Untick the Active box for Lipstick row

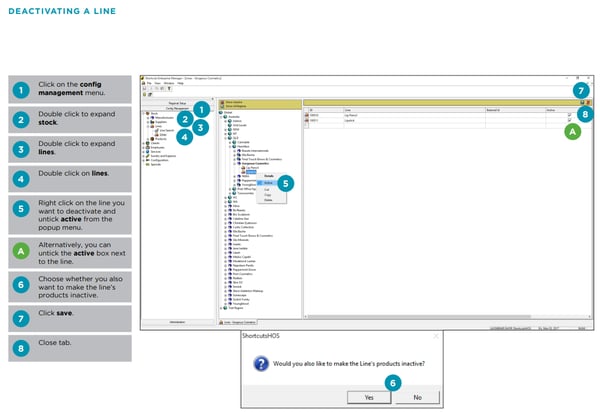coord(569,120)
